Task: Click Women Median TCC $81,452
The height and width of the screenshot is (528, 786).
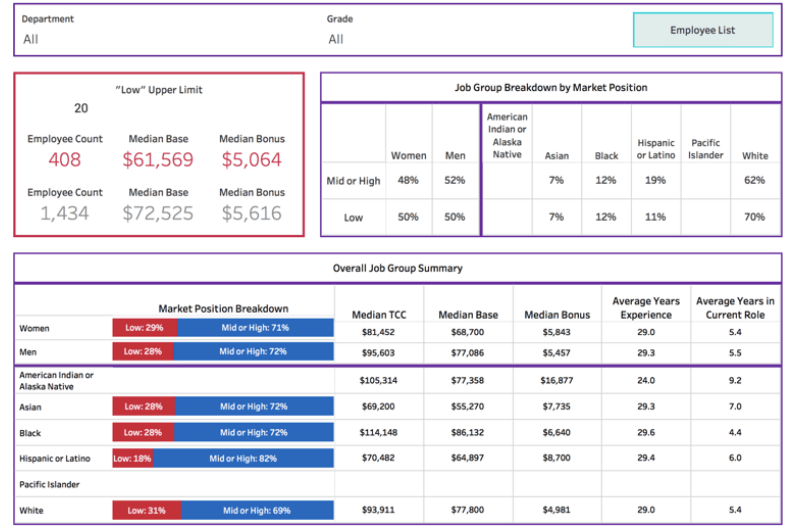Action: tap(378, 332)
